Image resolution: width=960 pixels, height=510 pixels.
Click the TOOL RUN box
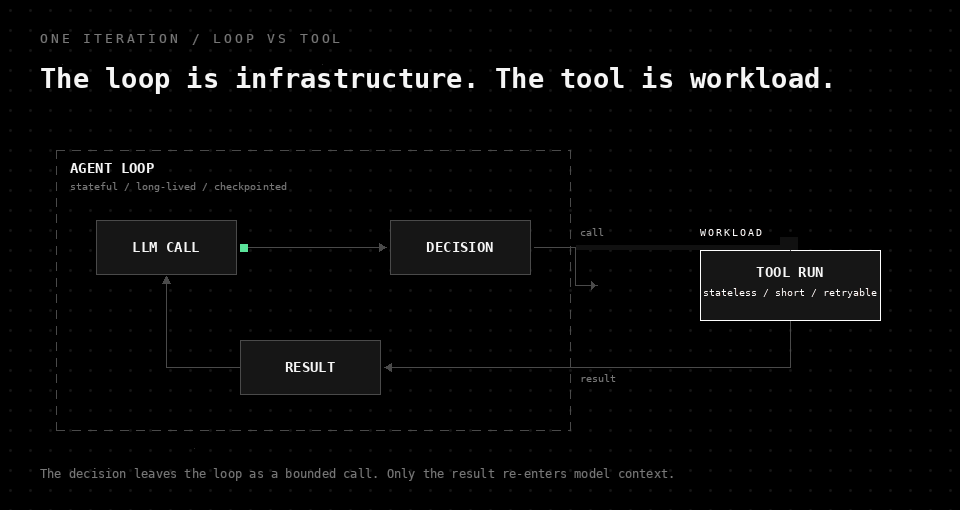[790, 285]
